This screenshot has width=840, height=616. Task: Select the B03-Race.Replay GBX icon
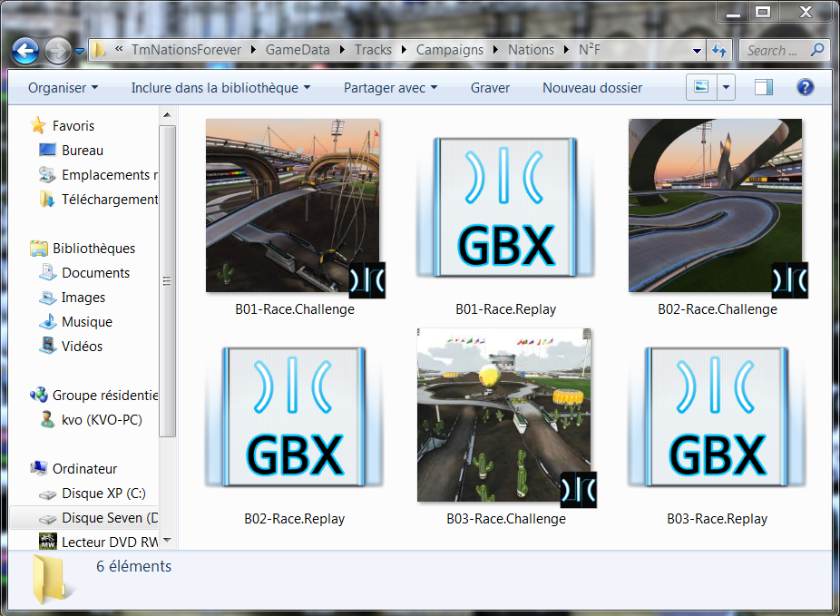[717, 416]
